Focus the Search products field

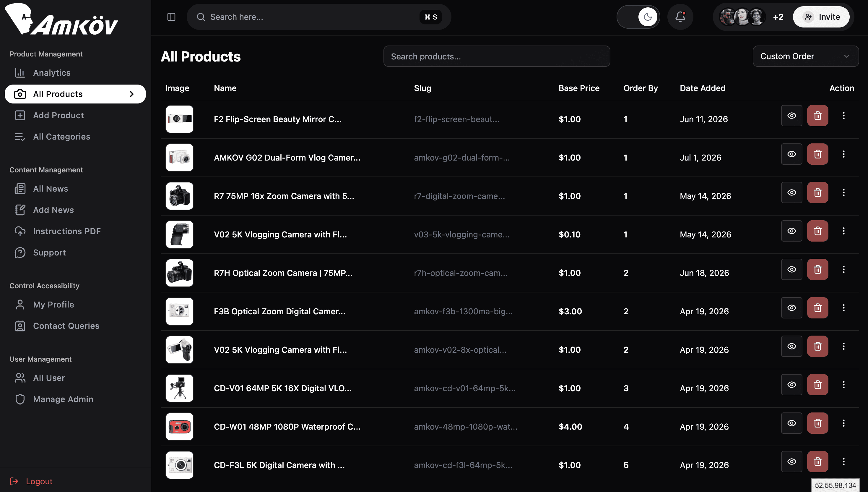pos(497,56)
